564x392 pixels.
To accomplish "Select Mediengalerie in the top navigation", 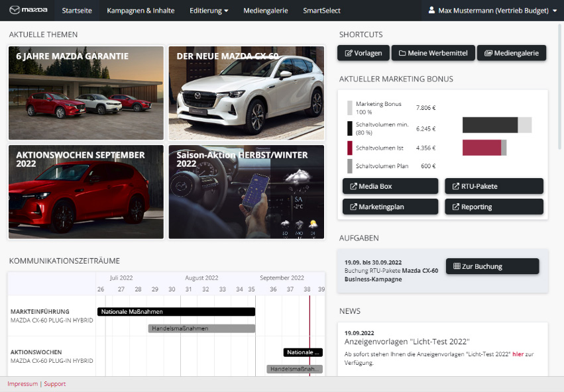I will (266, 11).
